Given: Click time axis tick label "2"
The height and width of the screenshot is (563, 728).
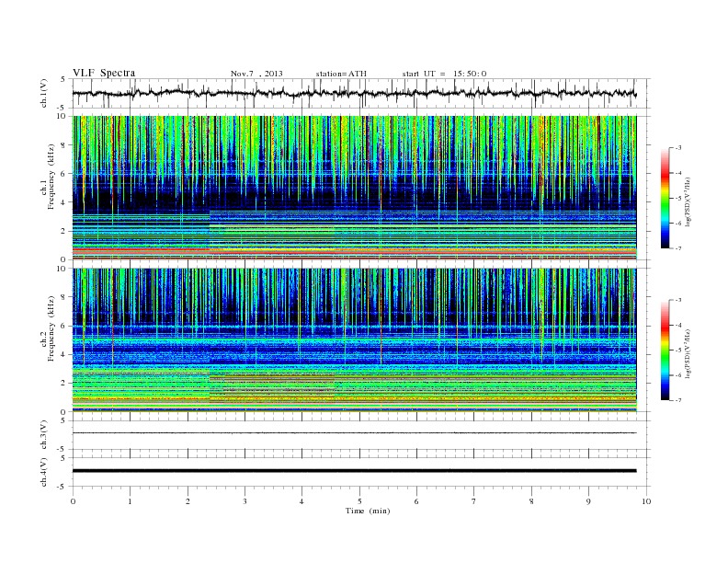Looking at the screenshot, I should (x=188, y=501).
